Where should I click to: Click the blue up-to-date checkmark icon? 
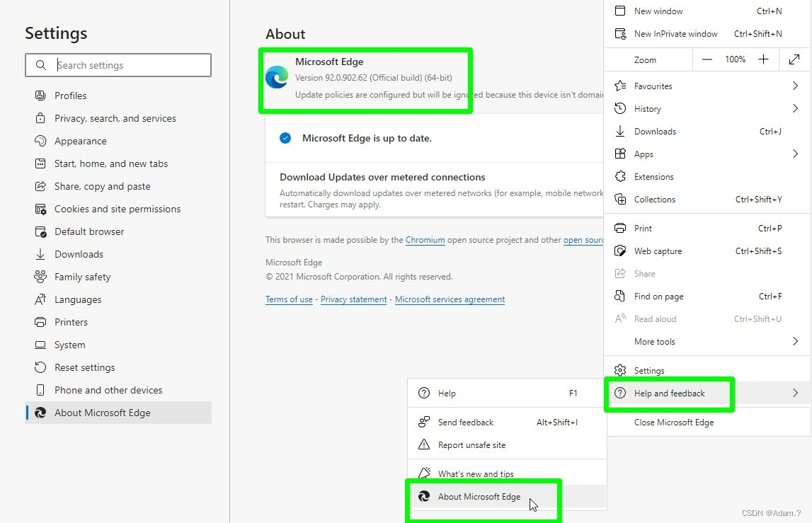click(285, 138)
